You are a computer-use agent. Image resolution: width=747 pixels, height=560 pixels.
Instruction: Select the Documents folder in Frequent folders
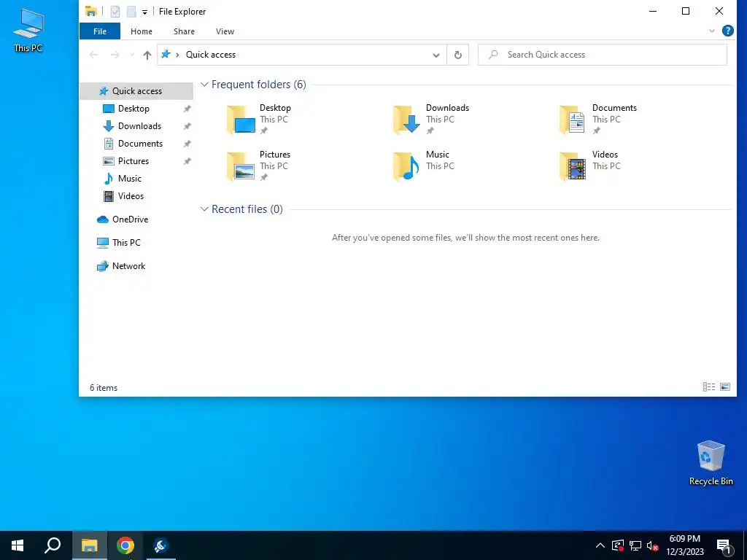pyautogui.click(x=598, y=119)
